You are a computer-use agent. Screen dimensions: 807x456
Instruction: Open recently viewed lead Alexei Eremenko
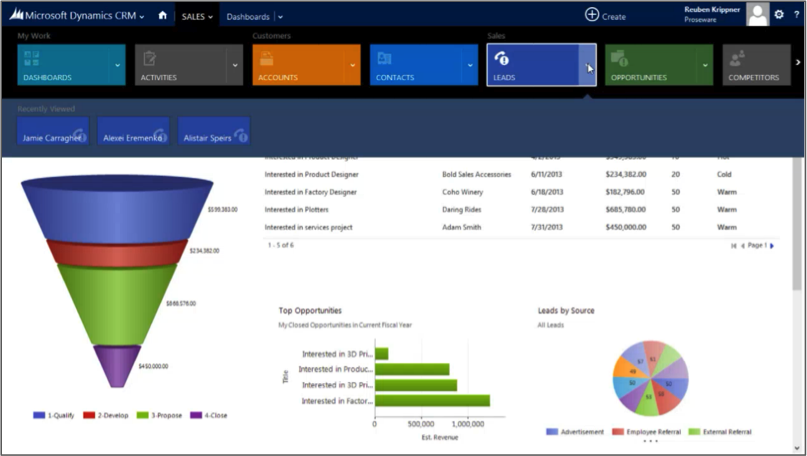(x=133, y=131)
